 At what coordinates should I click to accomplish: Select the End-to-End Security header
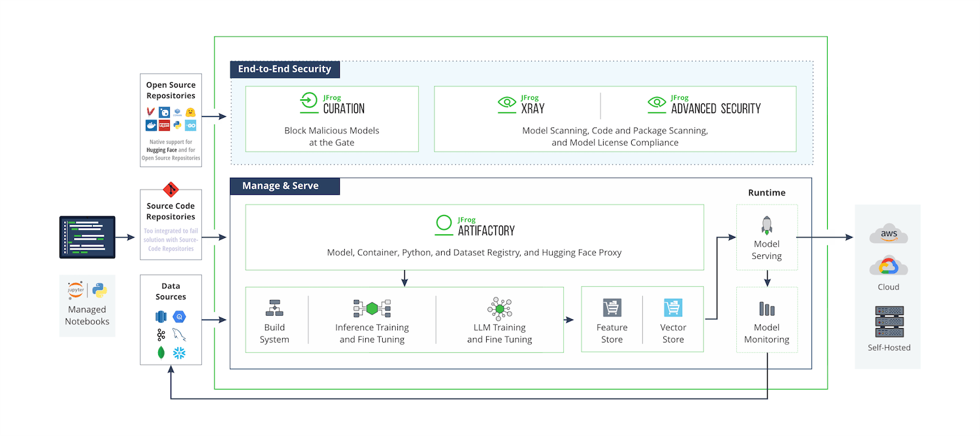coord(284,69)
